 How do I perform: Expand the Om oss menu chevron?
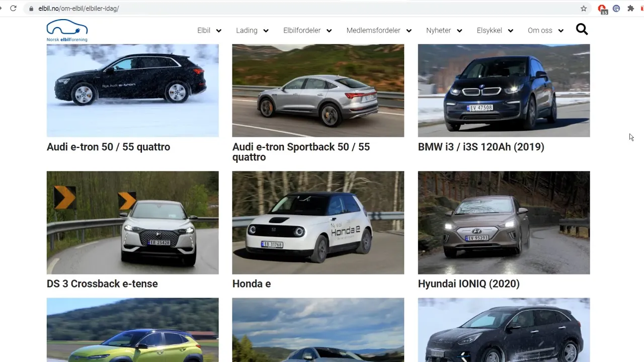point(561,31)
